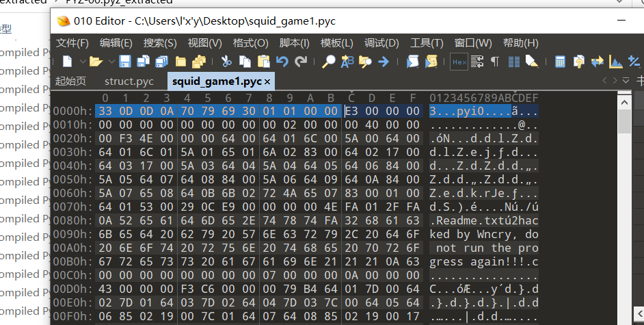Paste with the clipboard icon
Image resolution: width=644 pixels, height=325 pixels.
pyautogui.click(x=264, y=62)
